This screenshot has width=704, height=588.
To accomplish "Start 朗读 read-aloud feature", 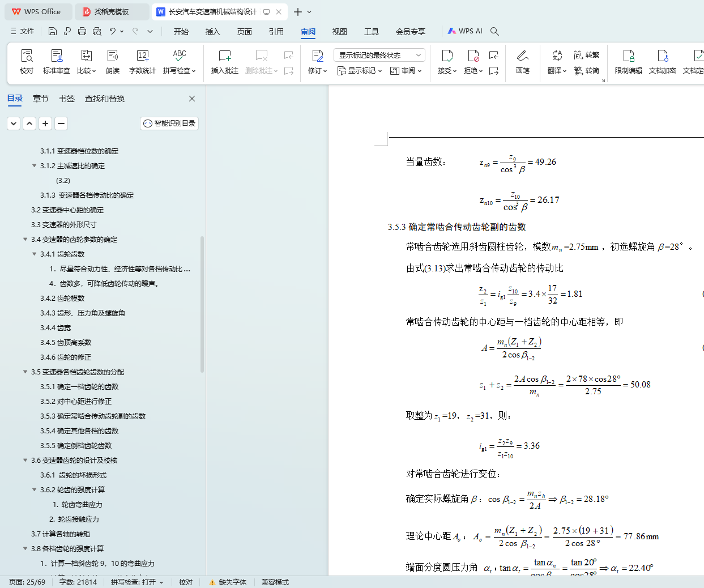I will [113, 62].
